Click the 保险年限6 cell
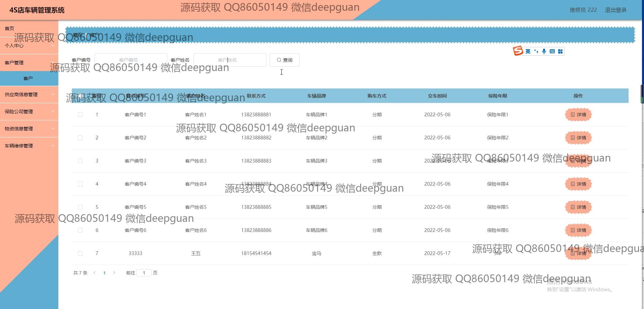This screenshot has height=309, width=644. (498, 230)
